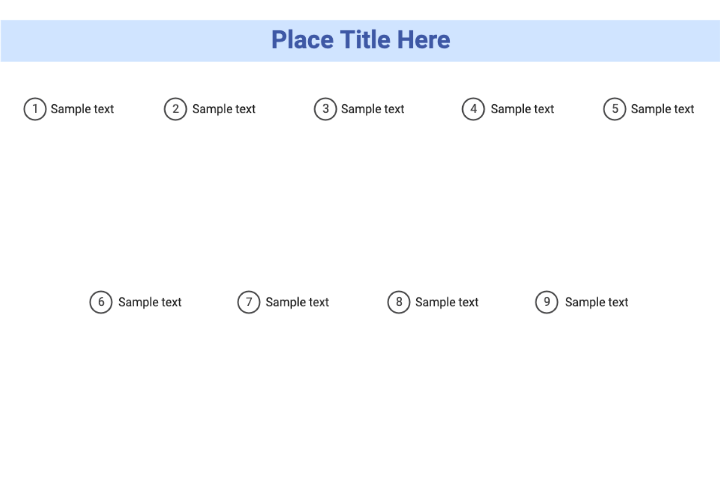The image size is (720, 504).
Task: Select the Sample text label beside number 1
Action: coord(83,109)
